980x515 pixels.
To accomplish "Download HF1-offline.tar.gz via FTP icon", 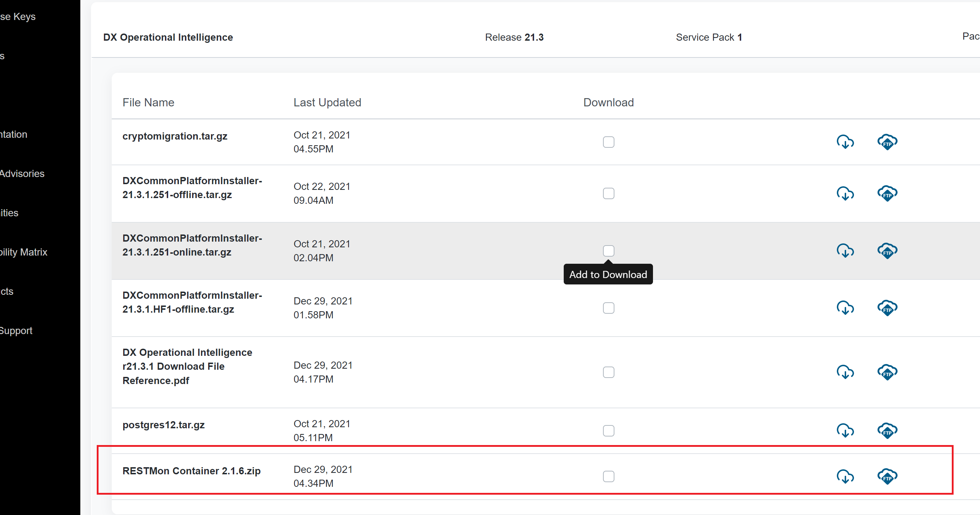I will point(887,308).
